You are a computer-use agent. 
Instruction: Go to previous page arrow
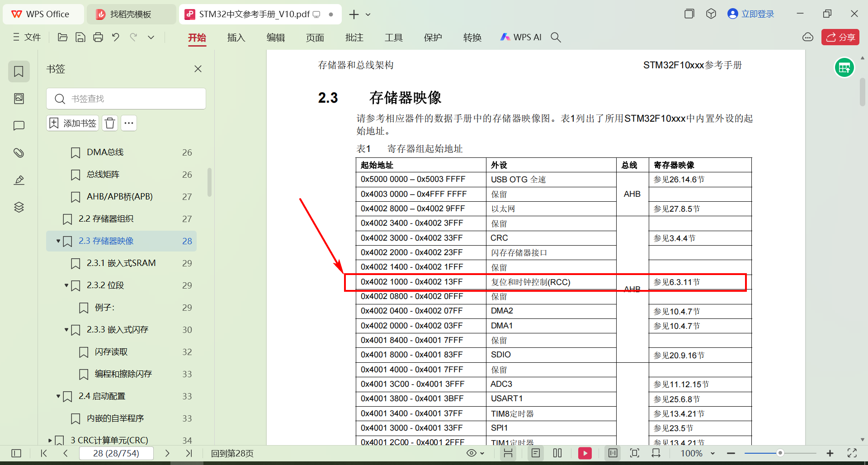pos(66,453)
